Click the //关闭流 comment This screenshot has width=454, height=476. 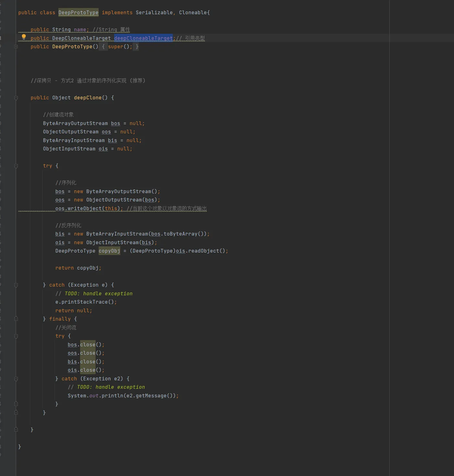pyautogui.click(x=66, y=328)
